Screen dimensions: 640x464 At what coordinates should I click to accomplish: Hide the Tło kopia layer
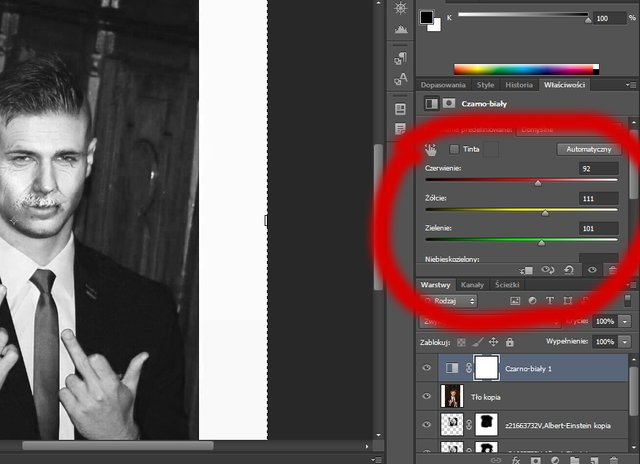click(427, 396)
